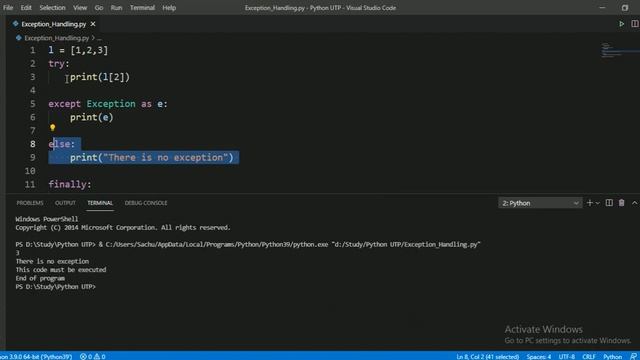Image resolution: width=640 pixels, height=360 pixels.
Task: Click the breadcrumb ellipsis after the file name
Action: tap(99, 38)
